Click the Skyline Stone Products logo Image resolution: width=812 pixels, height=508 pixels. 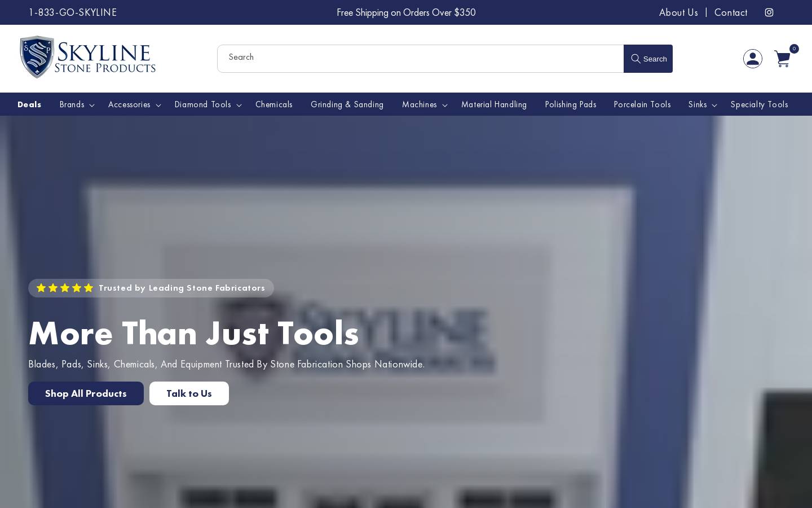(87, 57)
